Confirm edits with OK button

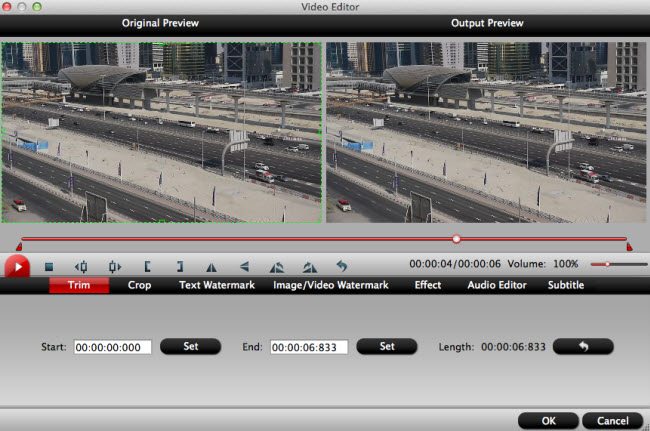coord(548,421)
